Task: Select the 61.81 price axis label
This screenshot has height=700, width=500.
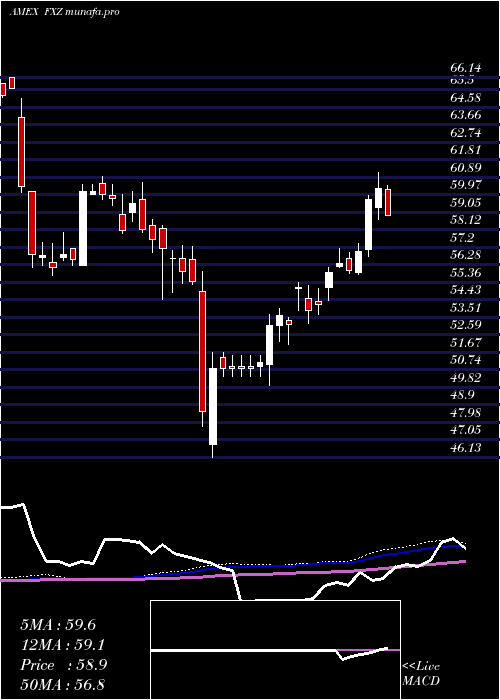Action: 466,150
